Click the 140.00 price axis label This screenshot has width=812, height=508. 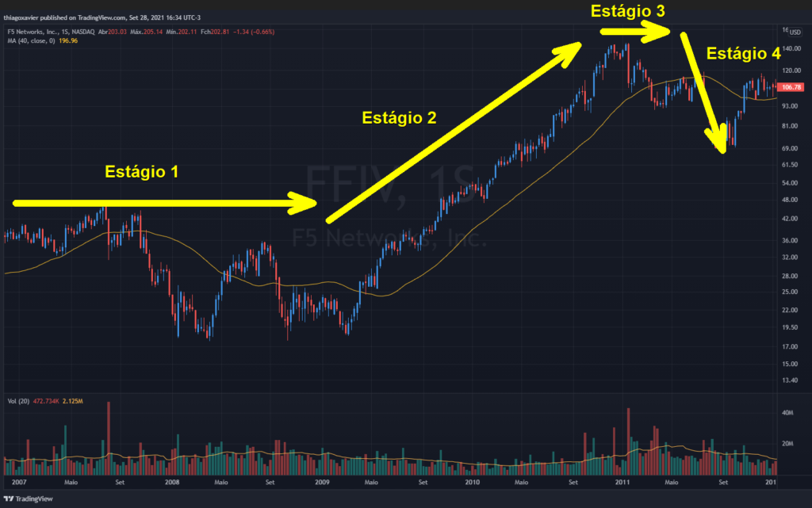(791, 48)
